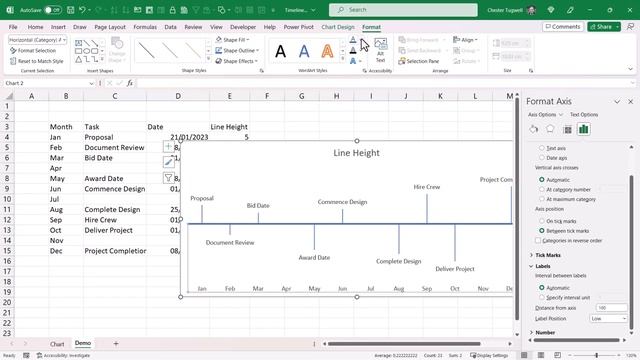Open Shape Outline pen icon
This screenshot has height=360, width=640.
click(x=218, y=50)
